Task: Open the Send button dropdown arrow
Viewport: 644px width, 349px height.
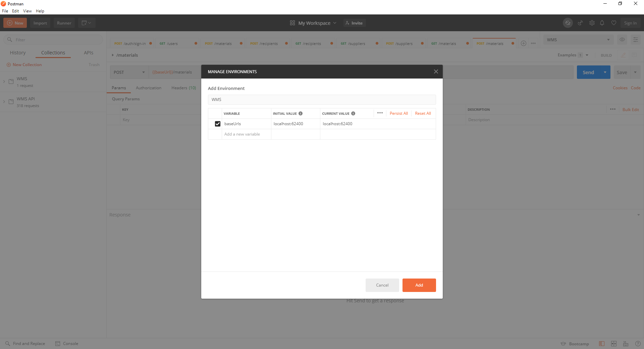Action: coord(605,72)
